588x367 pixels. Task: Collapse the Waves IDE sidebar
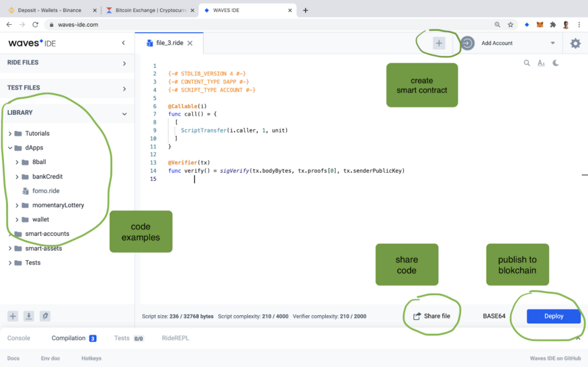coord(124,43)
